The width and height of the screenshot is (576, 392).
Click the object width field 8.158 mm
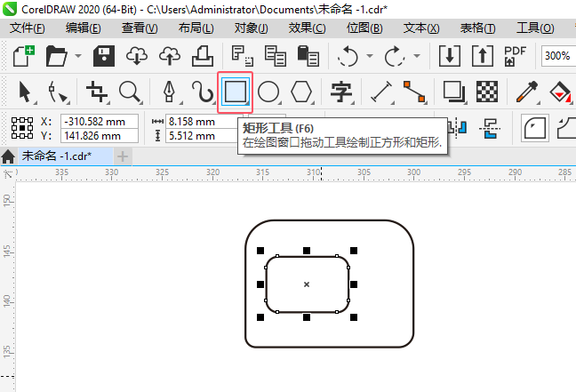(203, 121)
